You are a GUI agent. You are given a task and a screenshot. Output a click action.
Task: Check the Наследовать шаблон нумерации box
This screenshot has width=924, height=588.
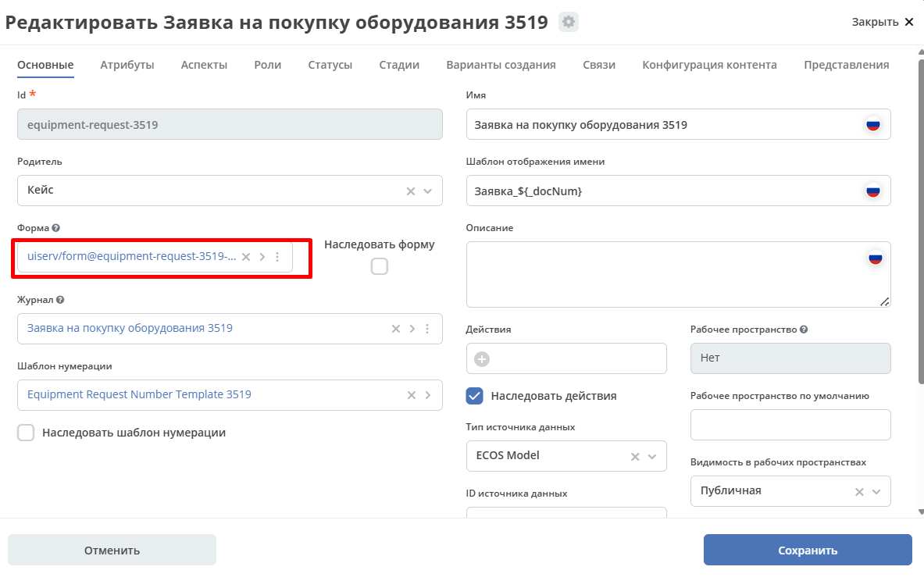[26, 433]
